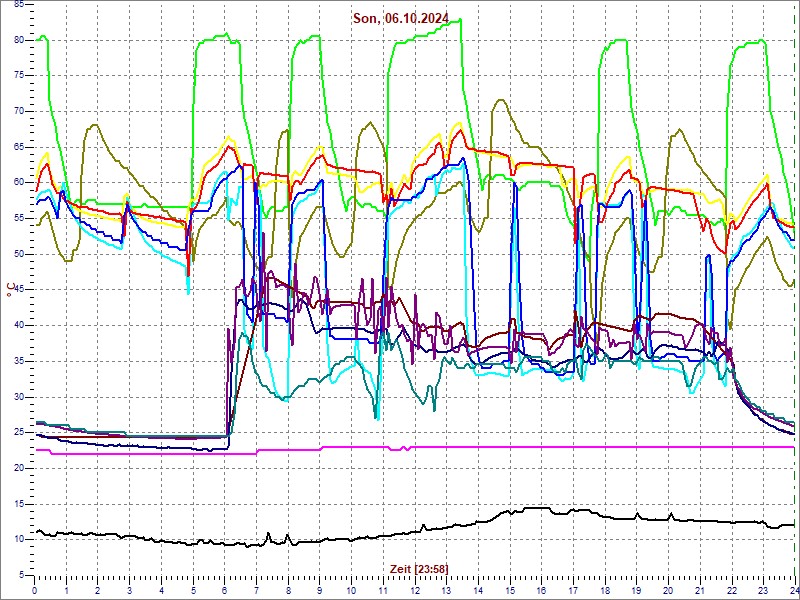
Task: Click the y-axis value 20
Action: (19, 468)
